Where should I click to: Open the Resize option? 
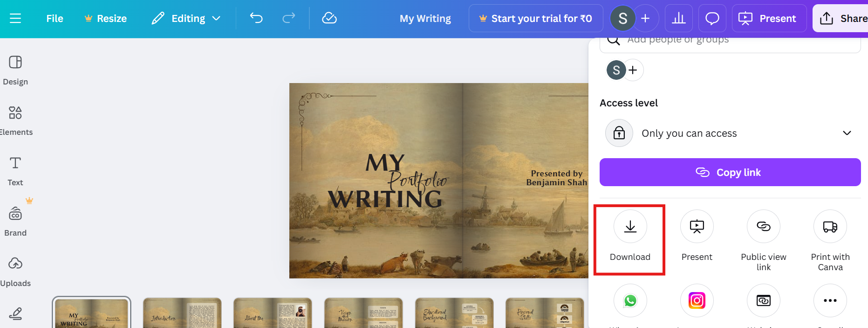105,18
